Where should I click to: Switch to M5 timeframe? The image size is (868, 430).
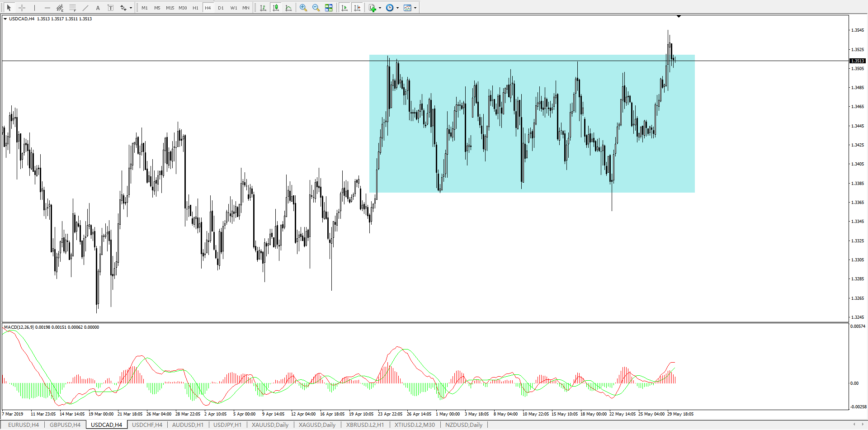[157, 8]
